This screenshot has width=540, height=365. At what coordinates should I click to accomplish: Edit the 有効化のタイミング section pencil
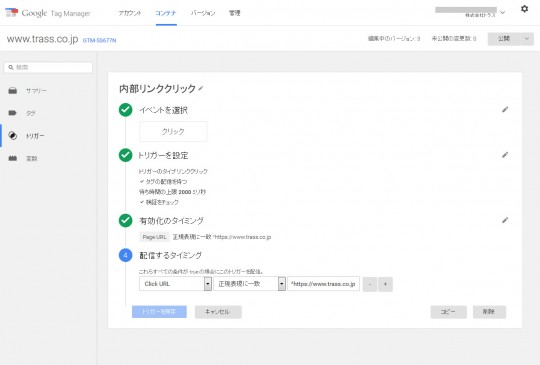tap(505, 220)
